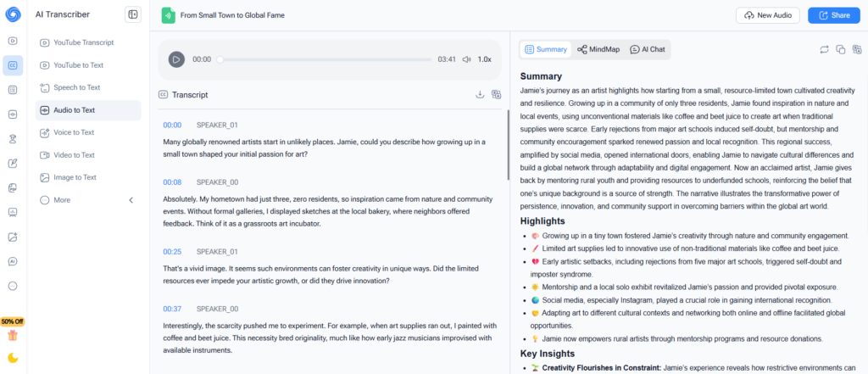
Task: Switch to the Summary tab
Action: coord(546,49)
